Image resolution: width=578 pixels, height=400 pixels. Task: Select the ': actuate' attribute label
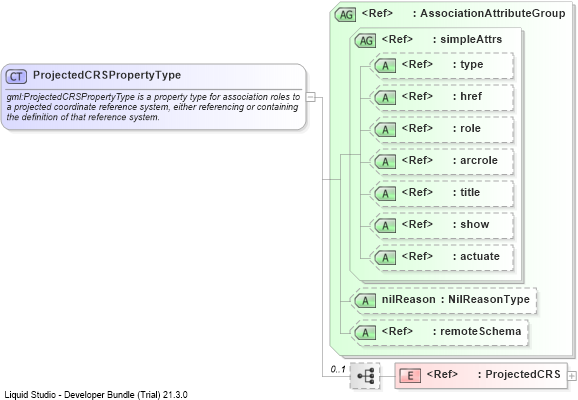coord(476,257)
